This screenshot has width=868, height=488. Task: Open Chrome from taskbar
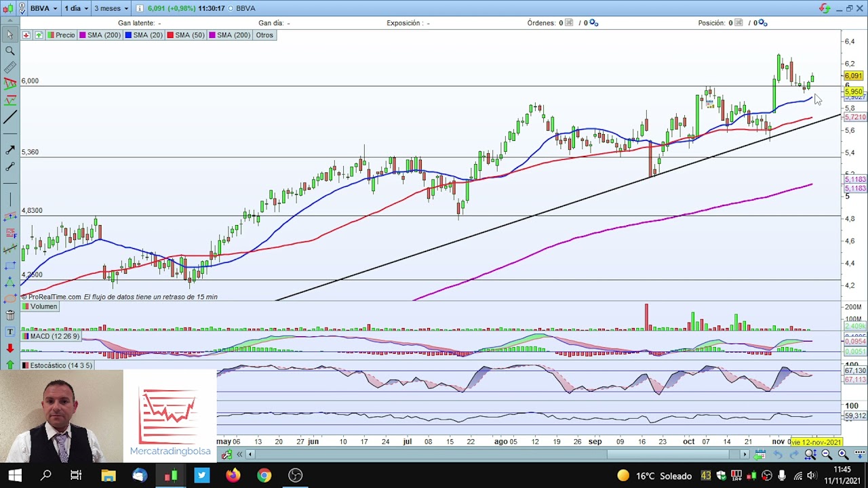point(264,475)
